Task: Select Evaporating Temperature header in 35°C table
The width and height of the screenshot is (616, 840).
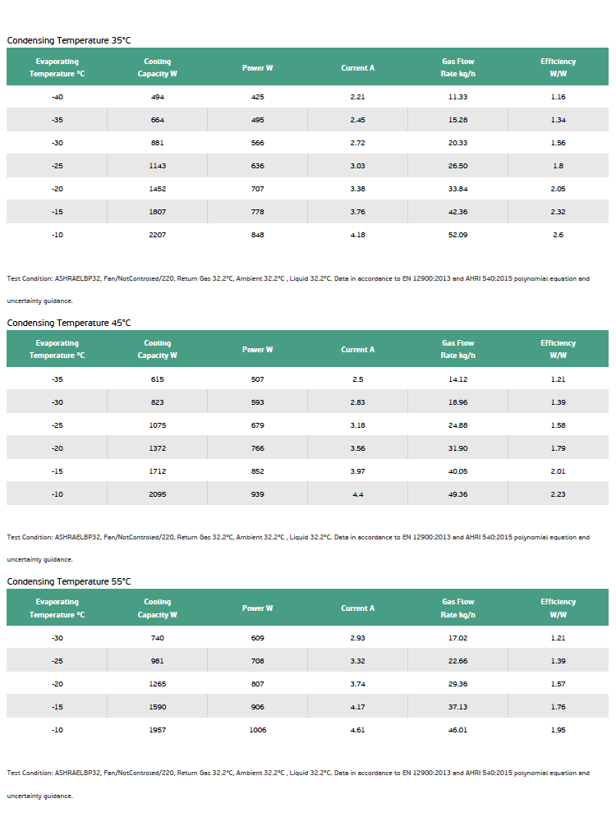Action: (57, 67)
